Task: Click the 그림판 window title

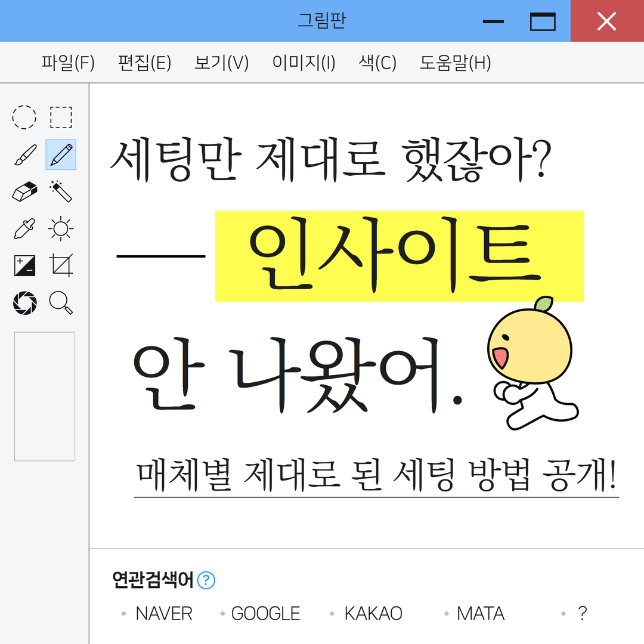Action: tap(321, 20)
